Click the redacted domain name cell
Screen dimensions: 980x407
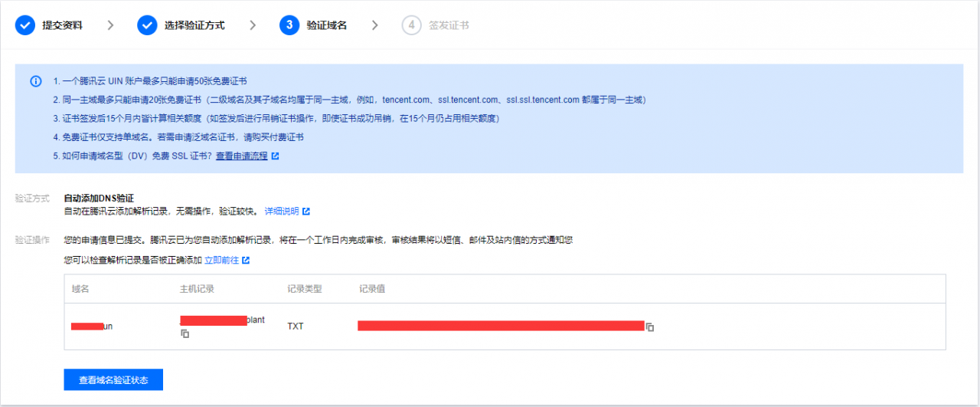tap(92, 327)
